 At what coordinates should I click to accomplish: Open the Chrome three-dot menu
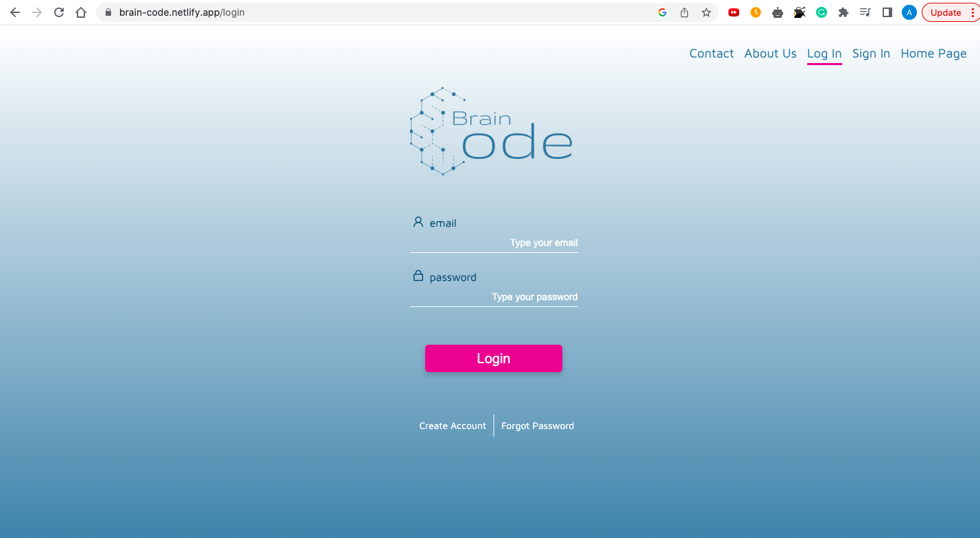click(x=973, y=12)
